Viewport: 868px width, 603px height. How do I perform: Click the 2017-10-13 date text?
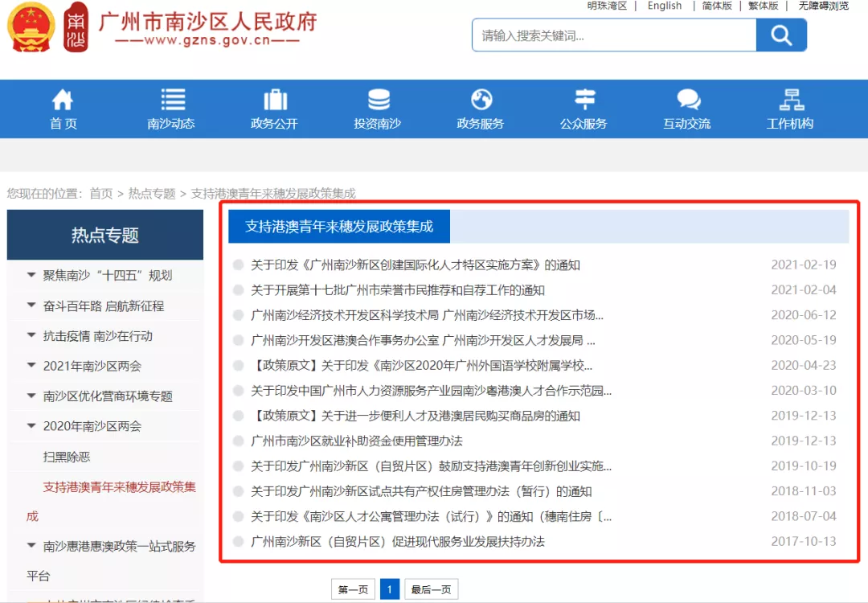tap(803, 542)
